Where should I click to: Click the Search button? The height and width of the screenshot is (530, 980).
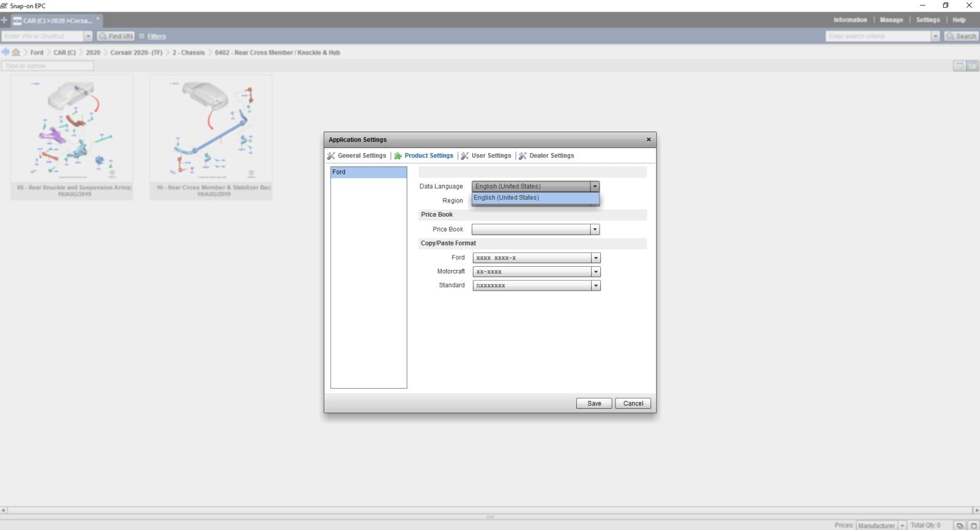tap(961, 36)
